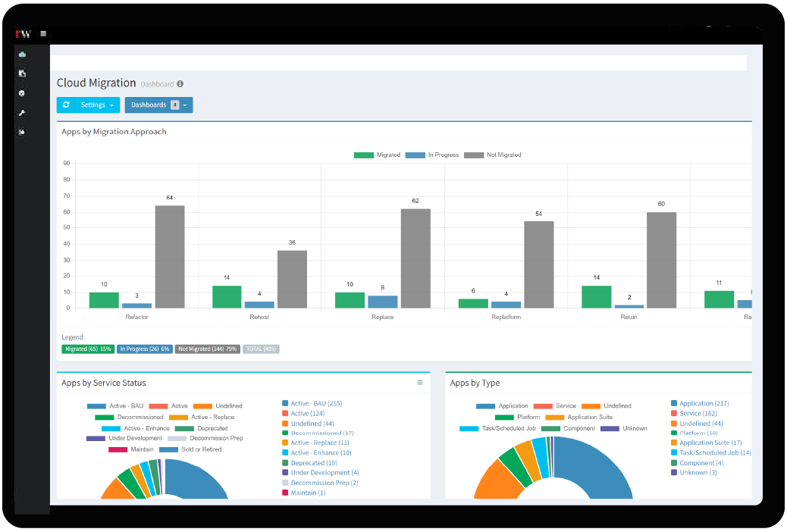
Task: Open the Task/Scheduled Job (14) link
Action: pos(715,452)
